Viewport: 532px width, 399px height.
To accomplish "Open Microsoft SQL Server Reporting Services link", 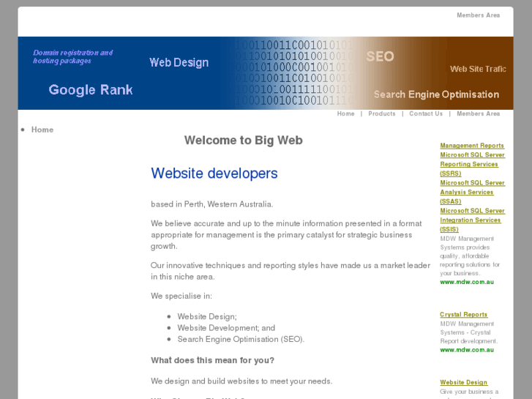I will pyautogui.click(x=472, y=164).
